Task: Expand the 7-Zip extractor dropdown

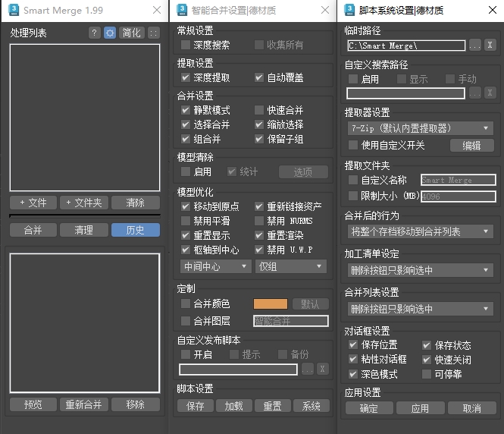Action: [x=421, y=128]
